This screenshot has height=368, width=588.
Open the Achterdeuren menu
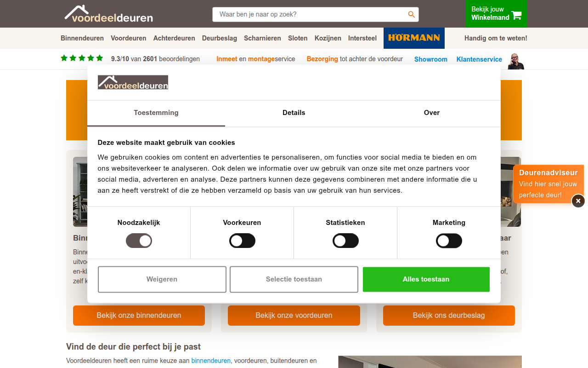point(174,38)
